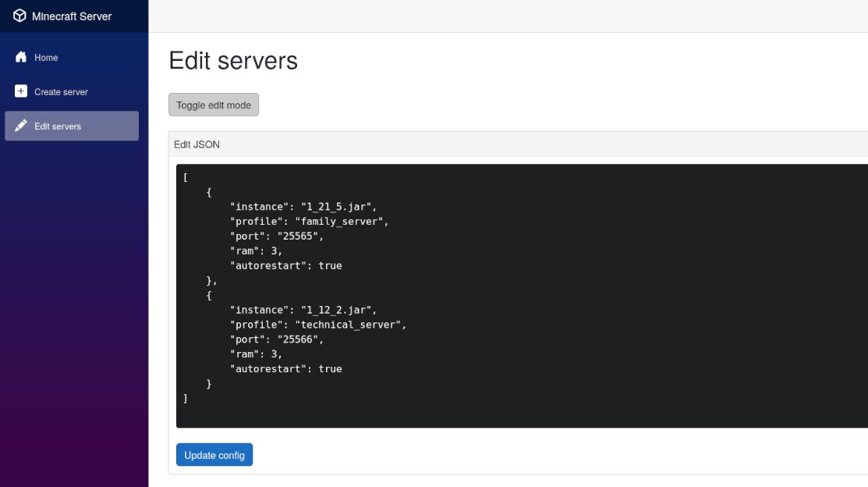Image resolution: width=868 pixels, height=487 pixels.
Task: Click the "25566" port value in JSON
Action: click(x=297, y=339)
